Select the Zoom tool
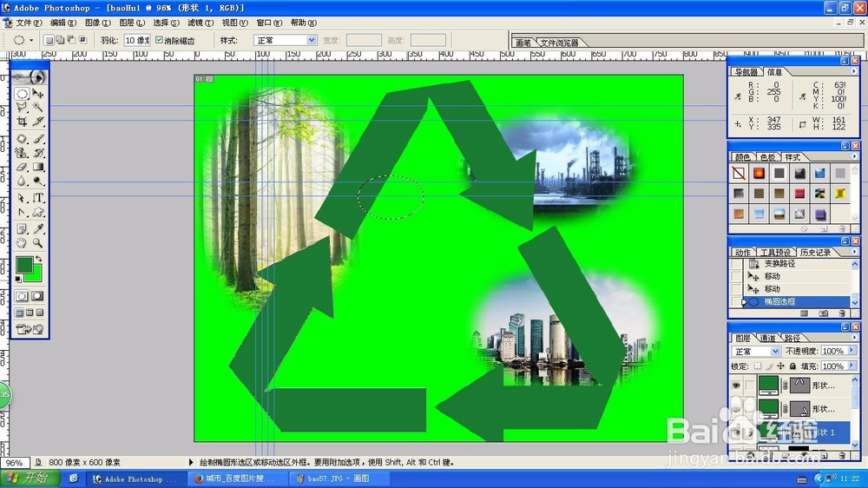868x488 pixels. click(37, 242)
